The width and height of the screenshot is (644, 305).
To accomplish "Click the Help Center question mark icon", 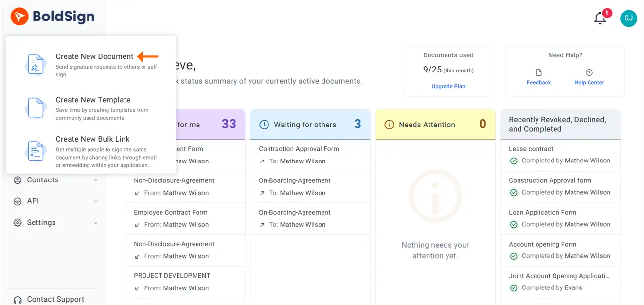I will pyautogui.click(x=589, y=72).
